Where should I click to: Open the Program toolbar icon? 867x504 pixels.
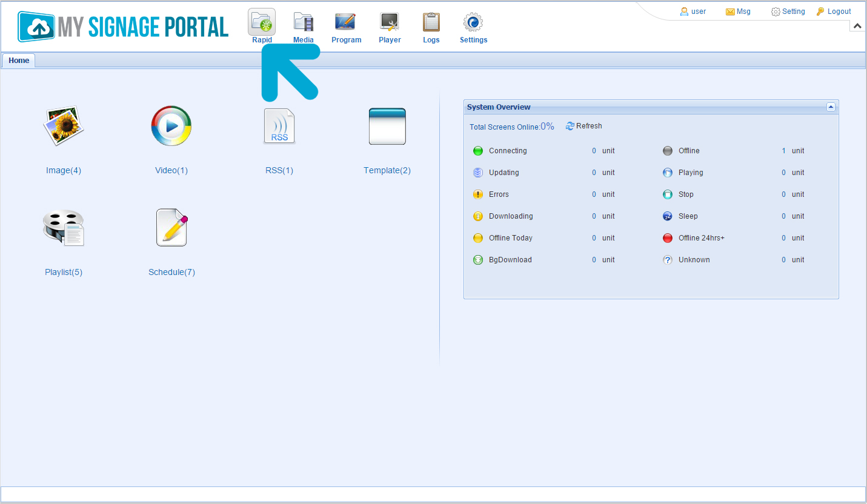tap(346, 22)
